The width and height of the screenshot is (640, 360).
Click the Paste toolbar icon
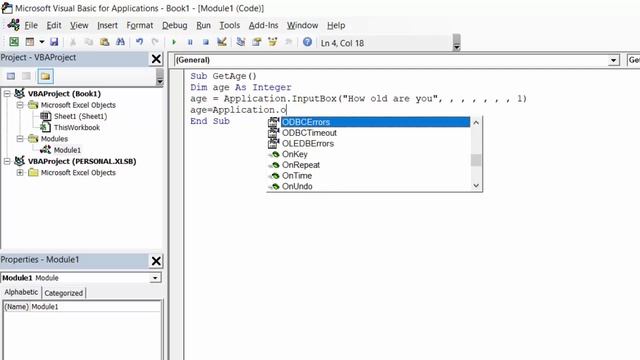pyautogui.click(x=104, y=42)
